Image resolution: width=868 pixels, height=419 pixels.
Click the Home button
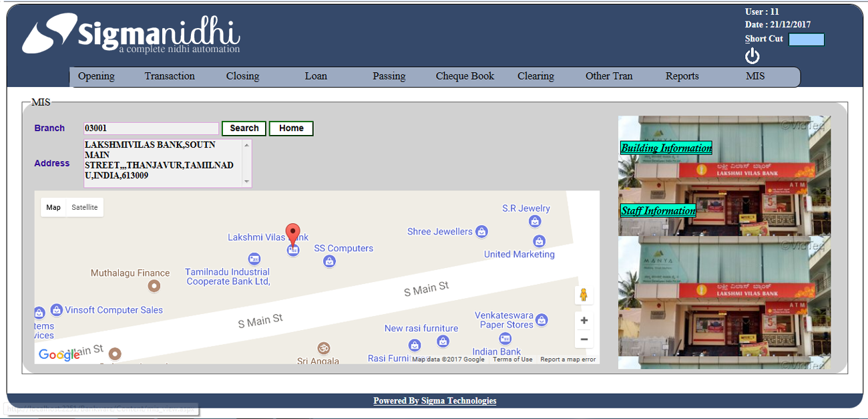[x=291, y=128]
